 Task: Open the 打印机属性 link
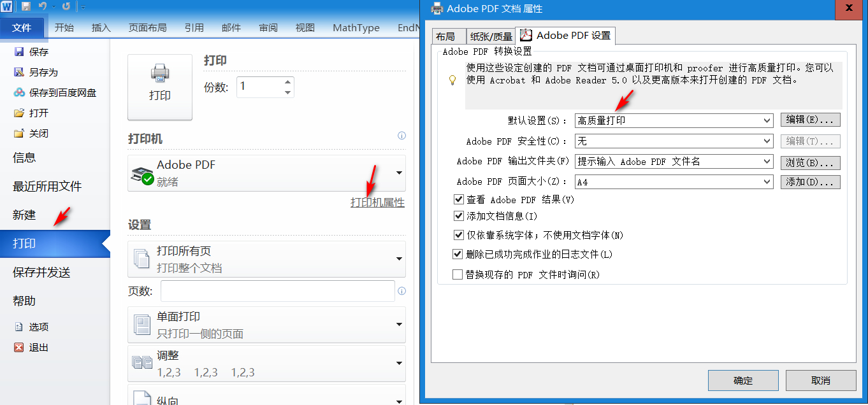tap(377, 202)
